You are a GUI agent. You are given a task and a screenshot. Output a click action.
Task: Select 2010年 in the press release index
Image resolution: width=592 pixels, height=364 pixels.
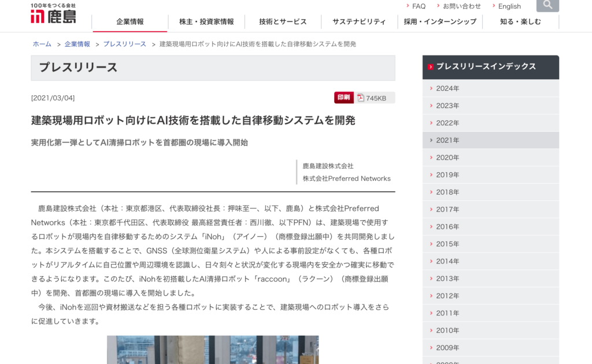tap(490, 330)
